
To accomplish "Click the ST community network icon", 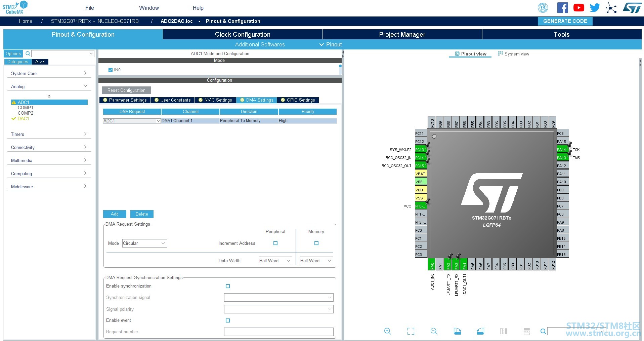I will [611, 8].
